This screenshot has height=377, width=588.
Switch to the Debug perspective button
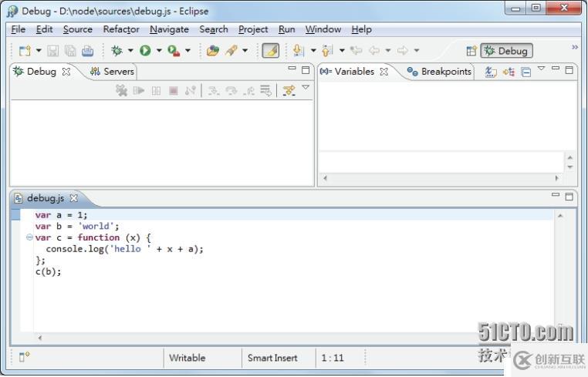click(x=506, y=51)
